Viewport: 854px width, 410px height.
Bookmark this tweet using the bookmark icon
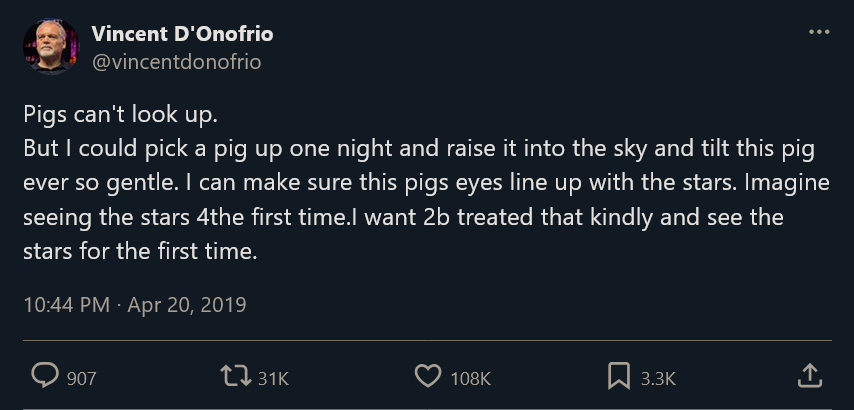tap(619, 376)
